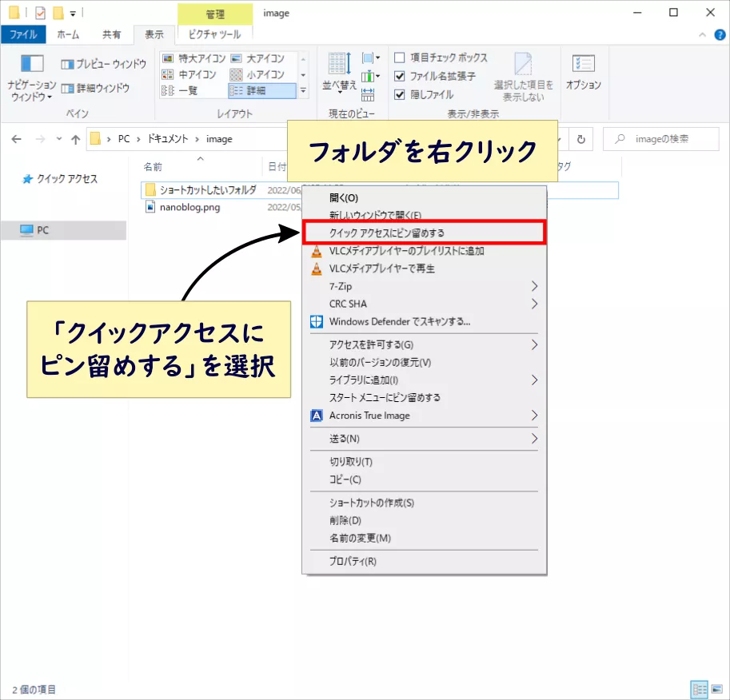The image size is (730, 700).
Task: Select the nanoblog.png file
Action: (x=190, y=208)
